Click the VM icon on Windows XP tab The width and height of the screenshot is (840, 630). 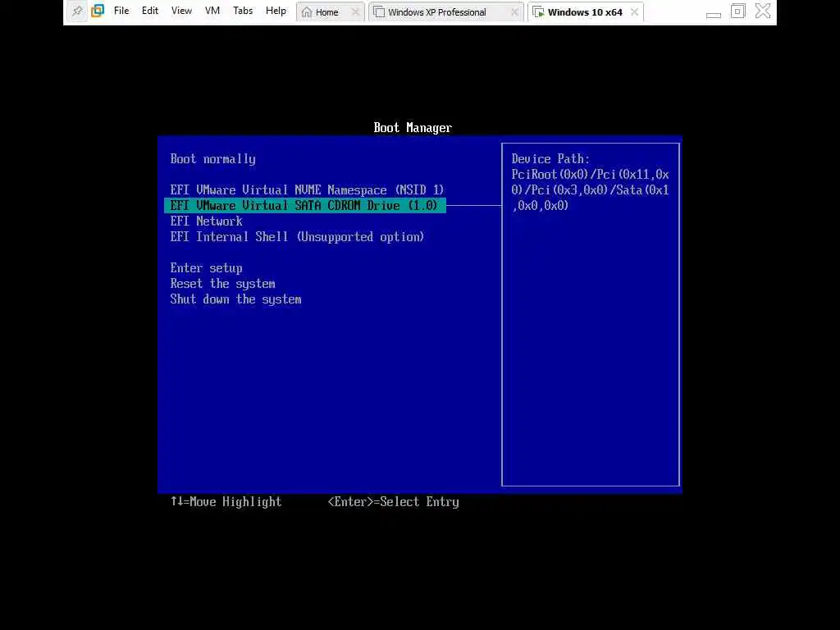pyautogui.click(x=379, y=11)
